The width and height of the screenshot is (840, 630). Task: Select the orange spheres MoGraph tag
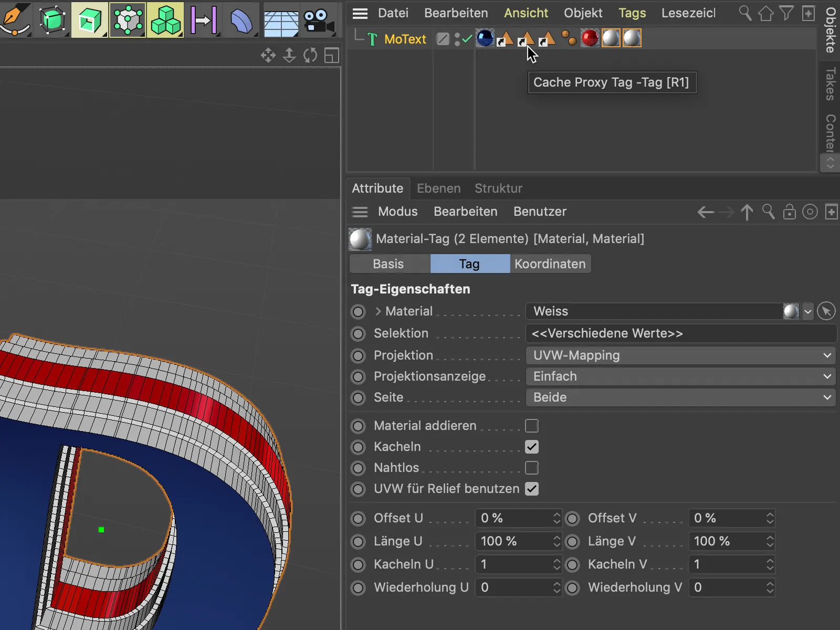569,38
